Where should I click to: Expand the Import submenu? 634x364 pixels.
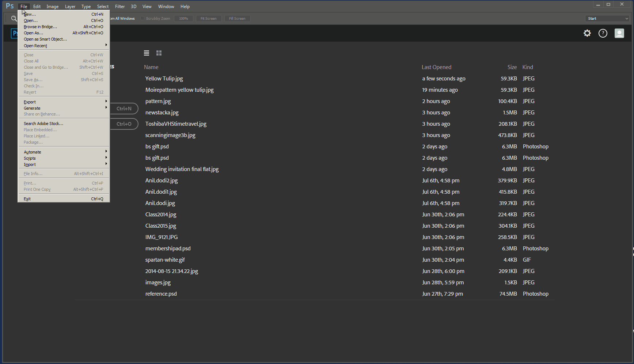(x=64, y=164)
